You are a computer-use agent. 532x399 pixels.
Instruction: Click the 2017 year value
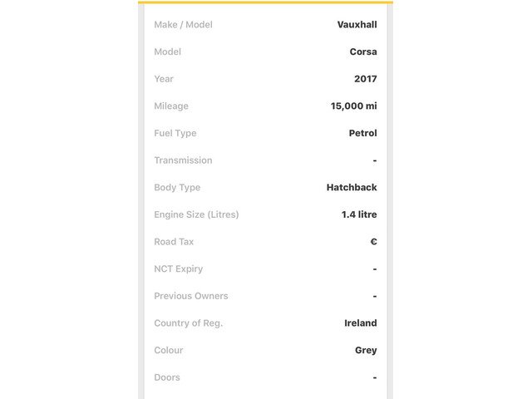click(x=366, y=79)
